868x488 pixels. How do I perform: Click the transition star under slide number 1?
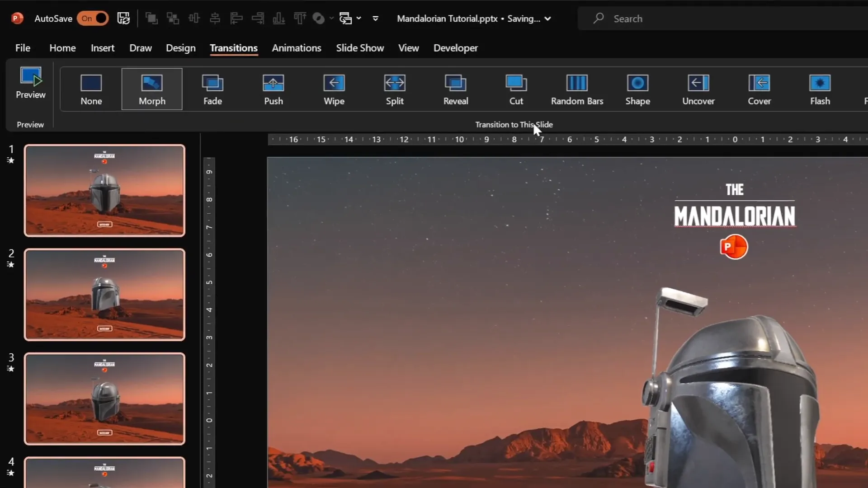[11, 160]
